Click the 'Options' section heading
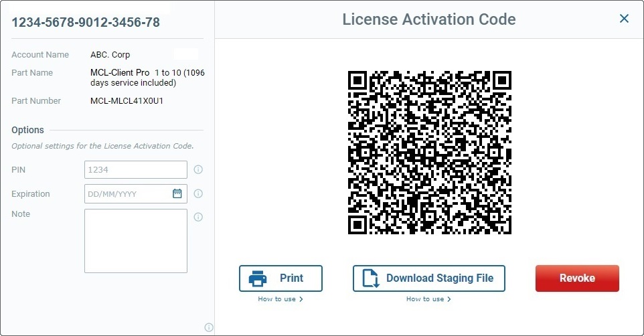Image resolution: width=644 pixels, height=336 pixels. [27, 130]
